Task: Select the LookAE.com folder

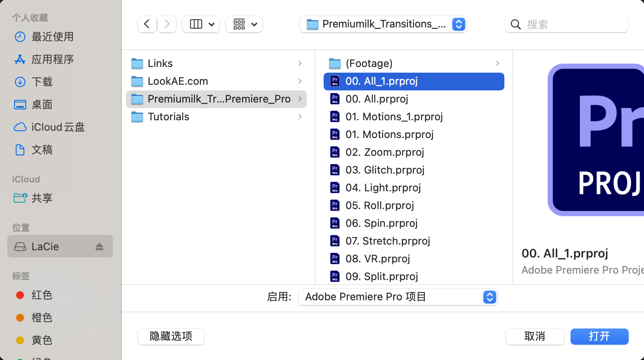Action: (178, 81)
